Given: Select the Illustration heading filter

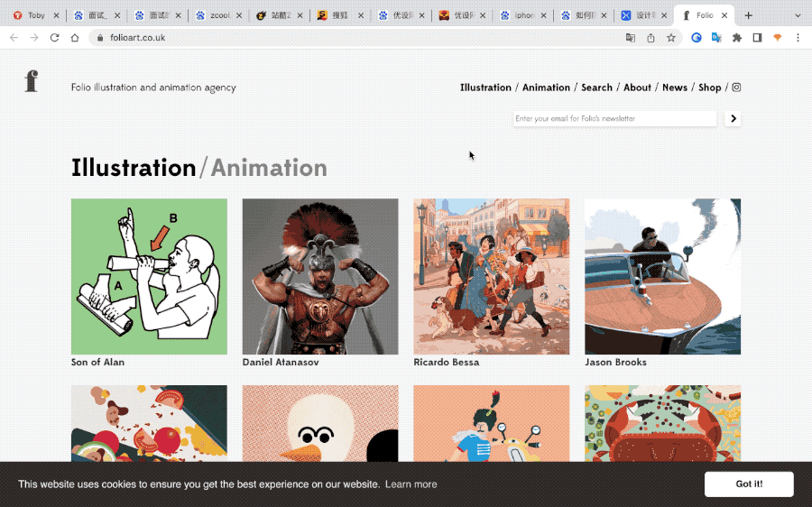Looking at the screenshot, I should pyautogui.click(x=134, y=168).
